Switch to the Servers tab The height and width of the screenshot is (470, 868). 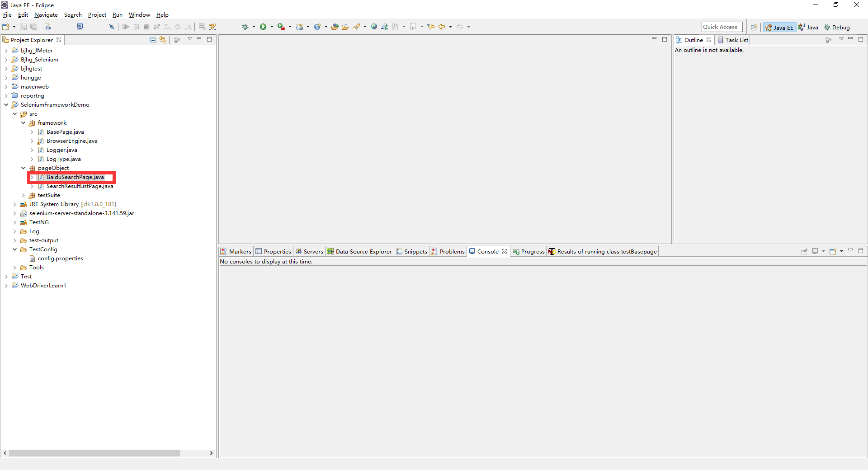click(309, 252)
